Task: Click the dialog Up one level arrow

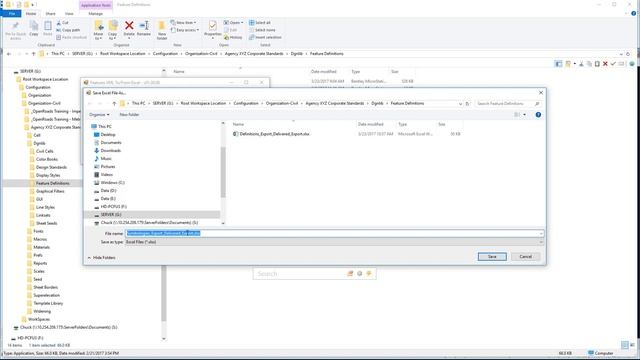Action: 114,104
